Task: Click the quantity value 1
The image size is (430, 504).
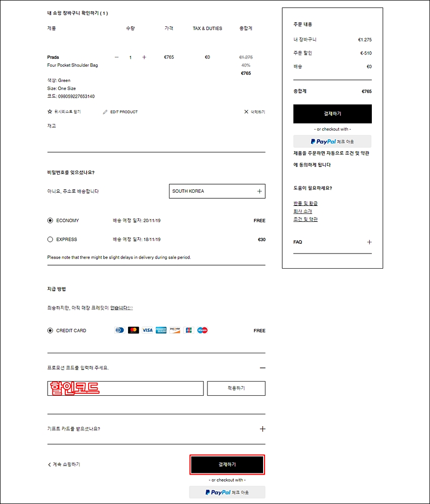Action: [x=131, y=58]
